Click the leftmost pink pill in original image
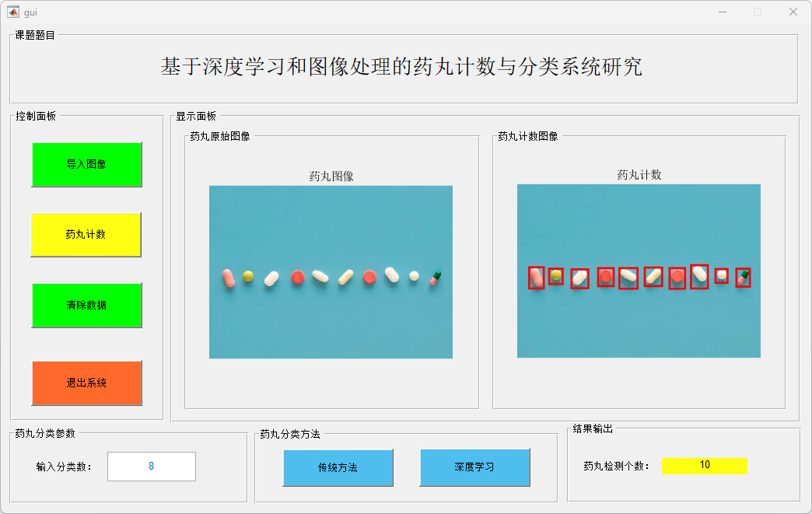The image size is (812, 514). click(x=228, y=278)
